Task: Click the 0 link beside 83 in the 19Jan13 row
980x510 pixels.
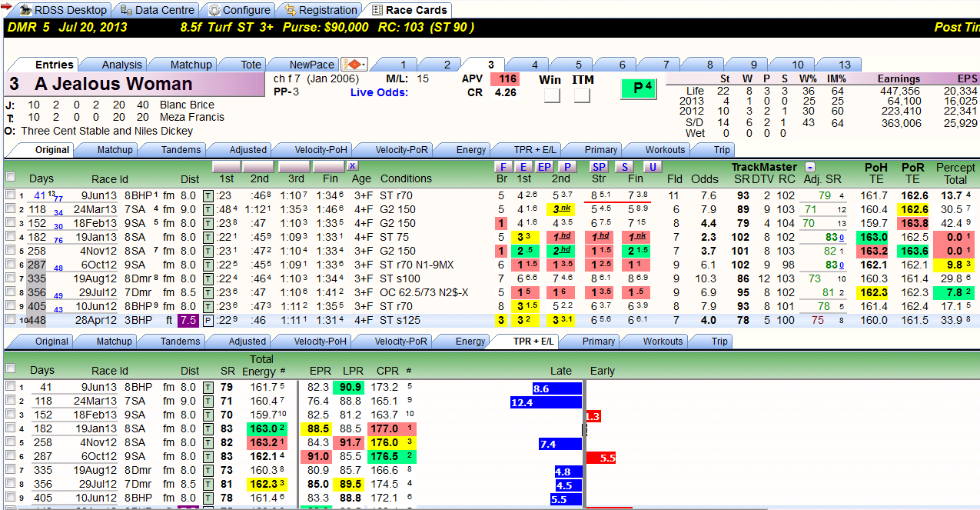Action: click(842, 238)
